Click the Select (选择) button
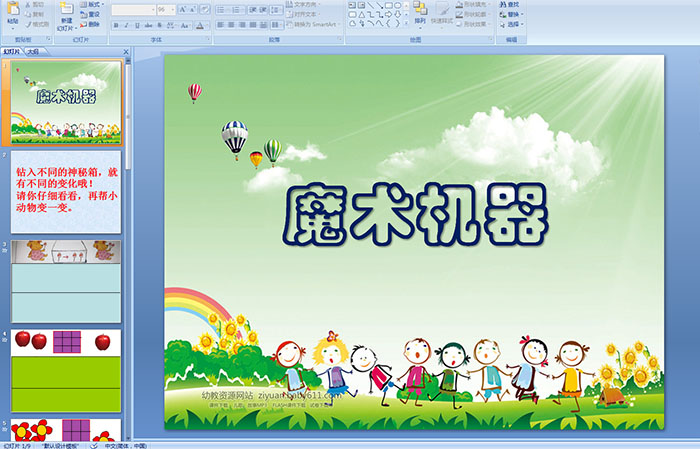 pos(512,24)
